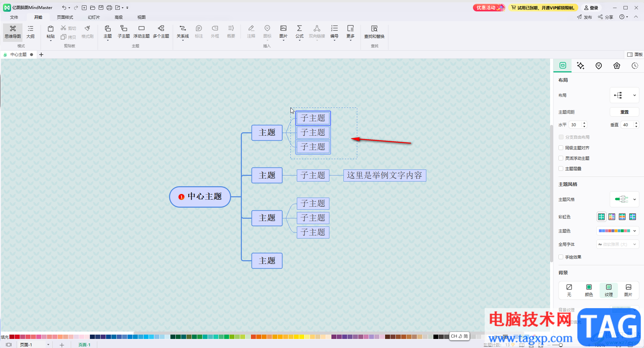Open numbering (编号) tool
Screen dimensions: 644x348
334,32
